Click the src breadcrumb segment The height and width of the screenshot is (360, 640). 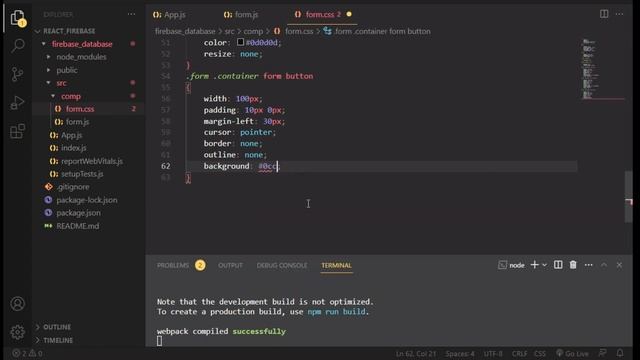(229, 31)
